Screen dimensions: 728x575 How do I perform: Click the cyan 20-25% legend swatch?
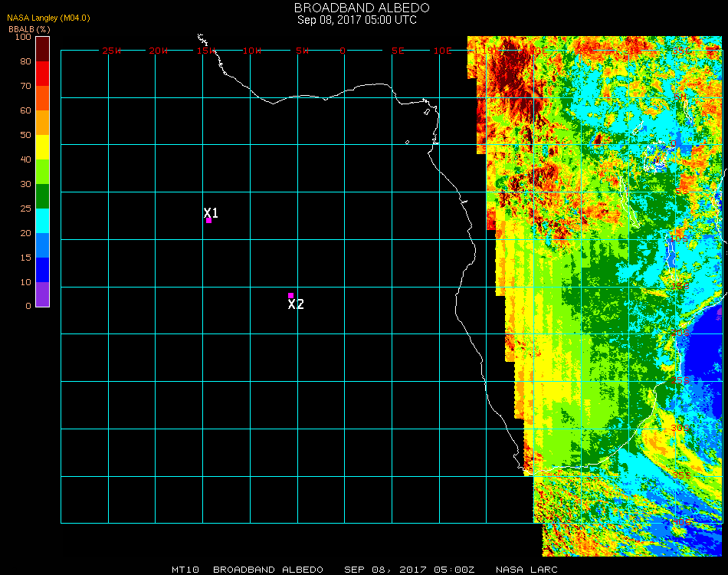click(x=43, y=221)
